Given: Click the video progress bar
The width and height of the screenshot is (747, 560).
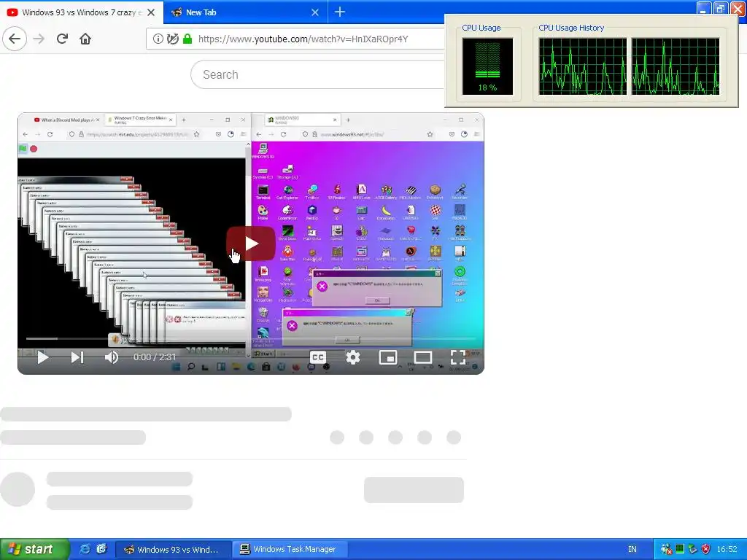Looking at the screenshot, I should (251, 338).
